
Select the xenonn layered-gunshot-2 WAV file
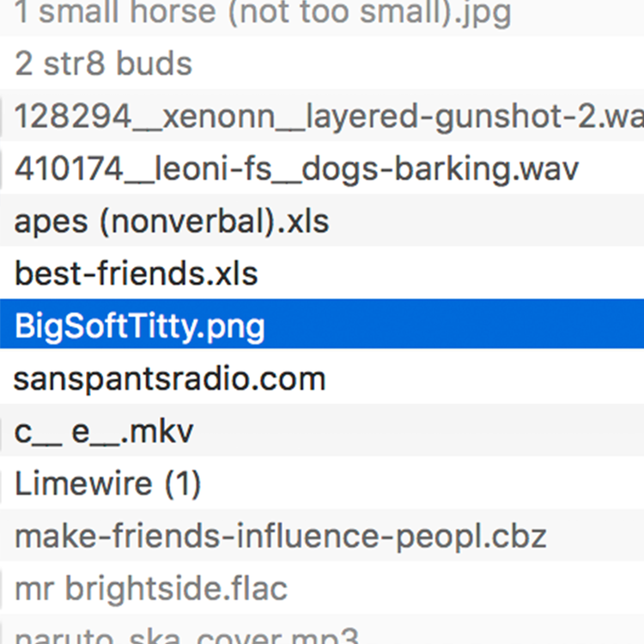326,116
